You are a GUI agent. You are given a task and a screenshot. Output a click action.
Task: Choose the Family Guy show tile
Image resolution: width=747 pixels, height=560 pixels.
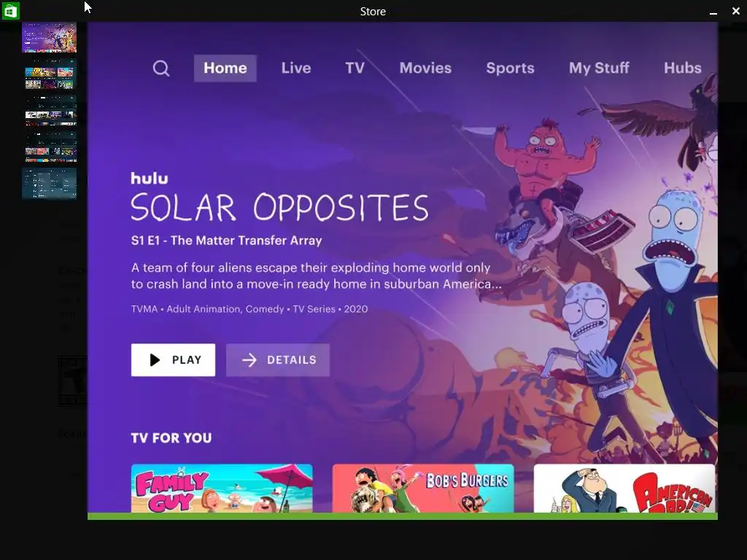(x=222, y=488)
